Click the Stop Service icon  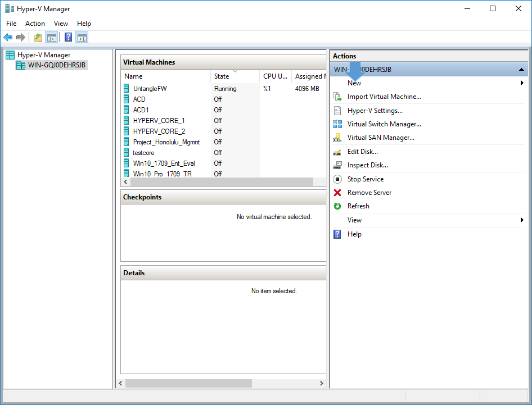tap(337, 179)
